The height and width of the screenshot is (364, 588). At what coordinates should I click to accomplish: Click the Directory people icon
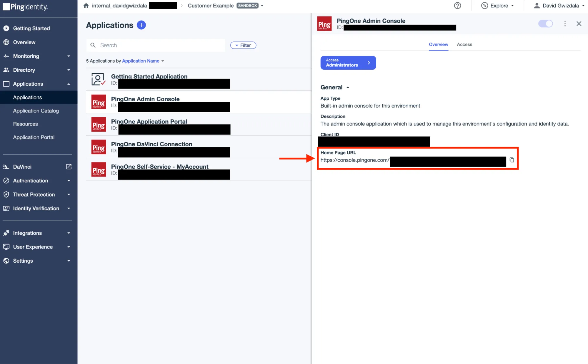point(6,70)
